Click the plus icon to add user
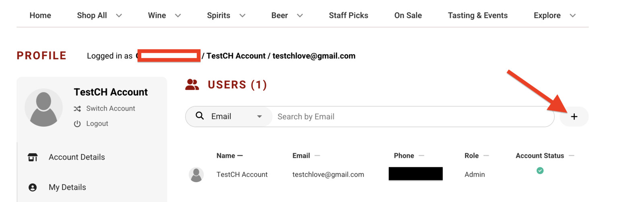Image resolution: width=644 pixels, height=202 pixels. click(574, 117)
